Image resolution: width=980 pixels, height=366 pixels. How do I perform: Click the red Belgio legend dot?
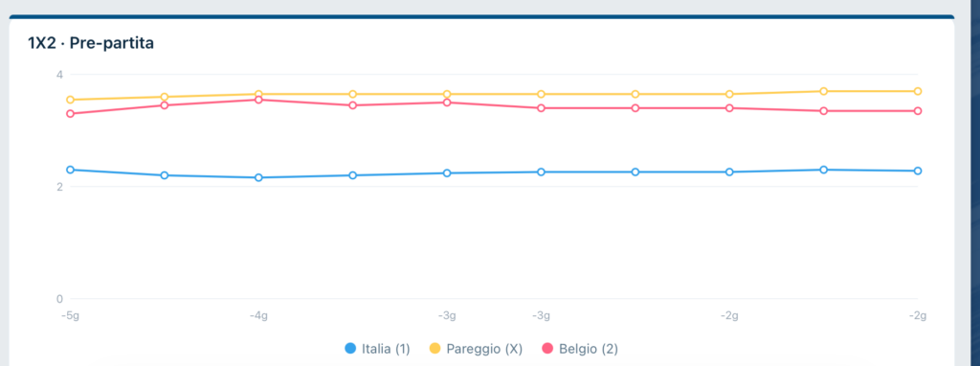546,349
